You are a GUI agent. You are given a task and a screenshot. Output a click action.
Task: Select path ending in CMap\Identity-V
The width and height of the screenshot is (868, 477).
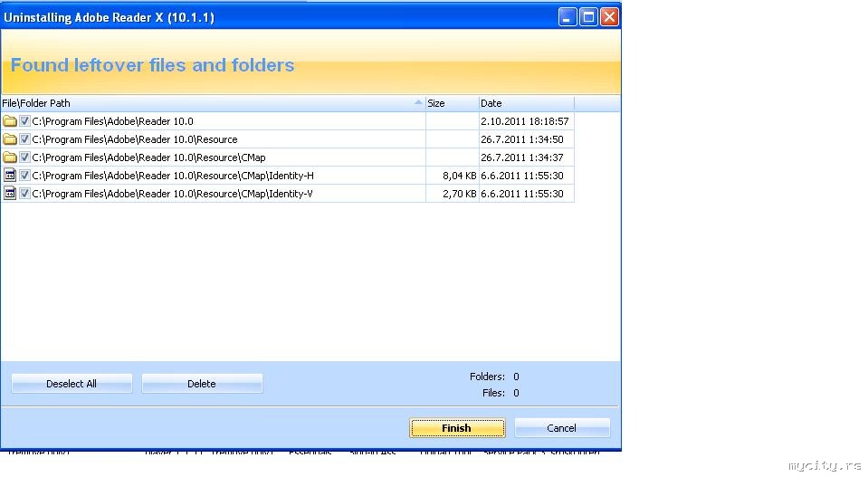(172, 194)
